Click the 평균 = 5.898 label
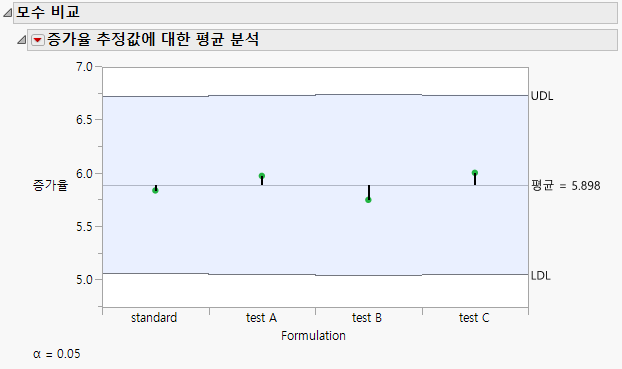This screenshot has height=369, width=622. point(566,185)
